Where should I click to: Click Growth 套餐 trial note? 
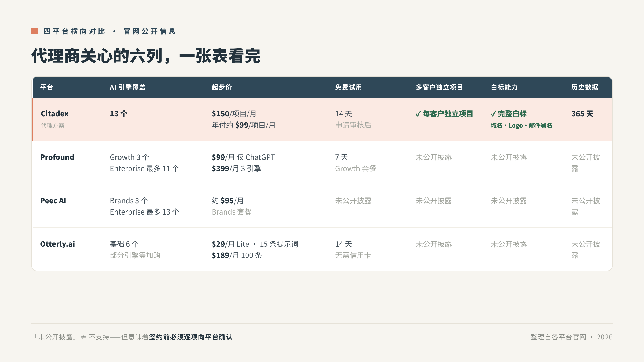coord(356,168)
